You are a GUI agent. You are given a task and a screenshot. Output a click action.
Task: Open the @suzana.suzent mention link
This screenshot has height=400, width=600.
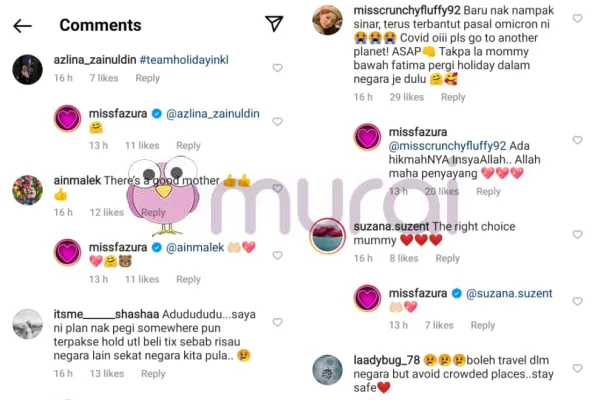(x=509, y=293)
